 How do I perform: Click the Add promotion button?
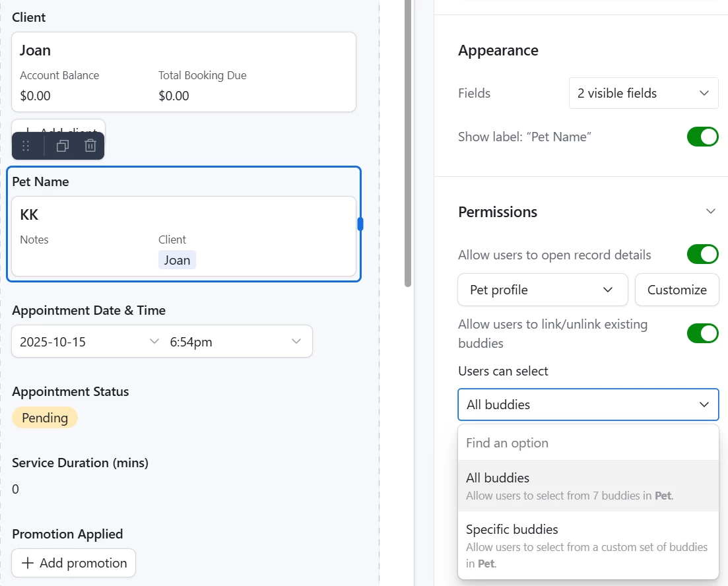(x=73, y=563)
